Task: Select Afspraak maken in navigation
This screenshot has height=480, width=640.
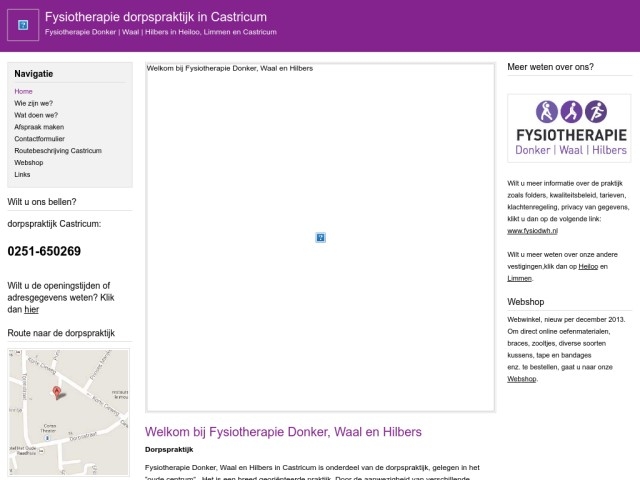Action: [x=39, y=127]
